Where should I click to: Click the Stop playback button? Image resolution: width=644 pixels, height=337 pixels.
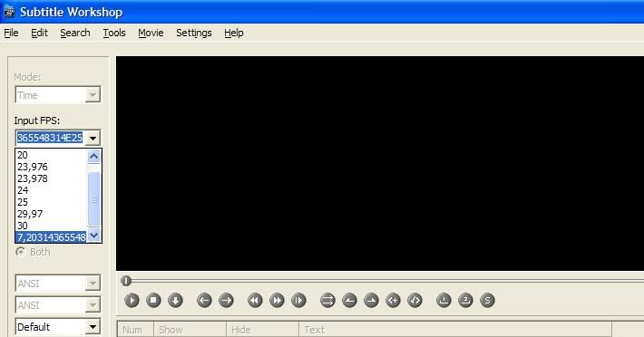153,301
